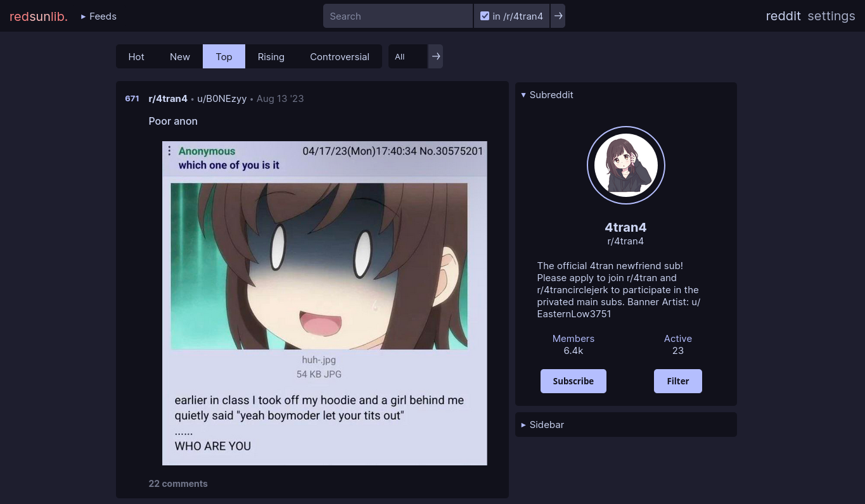Click the 'r/4tran4' name under title
This screenshot has width=865, height=504.
(626, 241)
